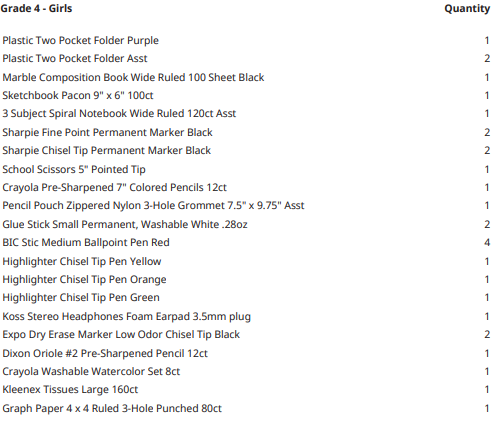Click Sketchbook Pacon 9" x 6" 100ct

[78, 96]
